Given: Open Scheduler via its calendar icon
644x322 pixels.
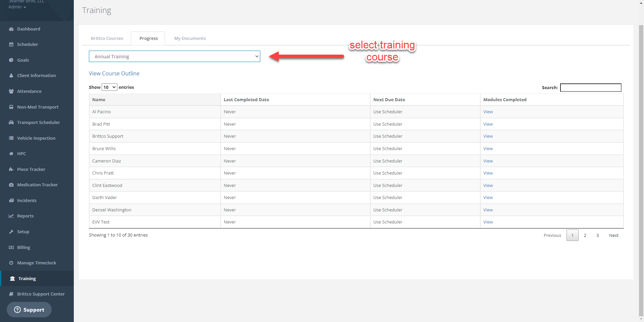Looking at the screenshot, I should pos(11,45).
